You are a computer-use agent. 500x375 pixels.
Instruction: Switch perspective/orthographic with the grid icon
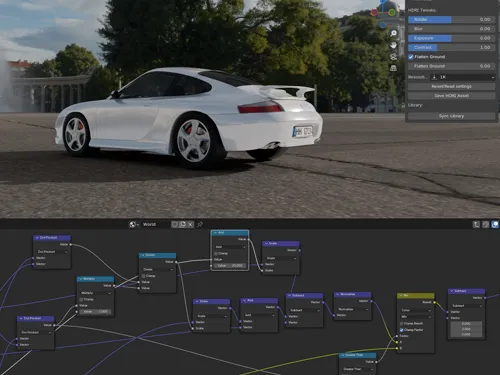394,68
